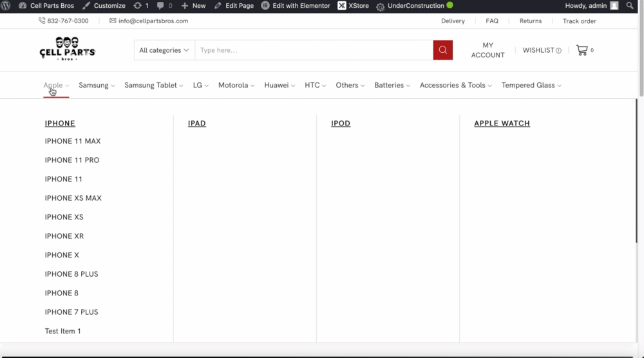Screen dimensions: 644x358
Task: Click Edit Page in admin bar
Action: tap(234, 6)
